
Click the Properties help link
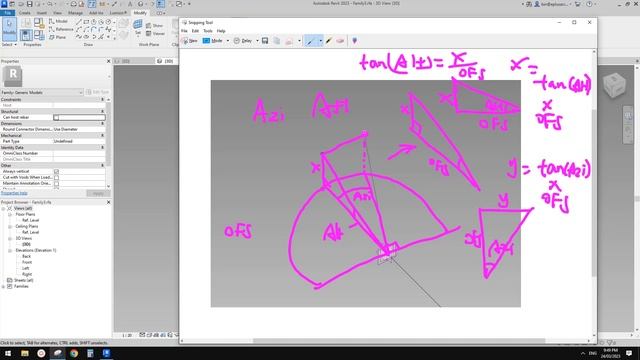click(x=14, y=193)
